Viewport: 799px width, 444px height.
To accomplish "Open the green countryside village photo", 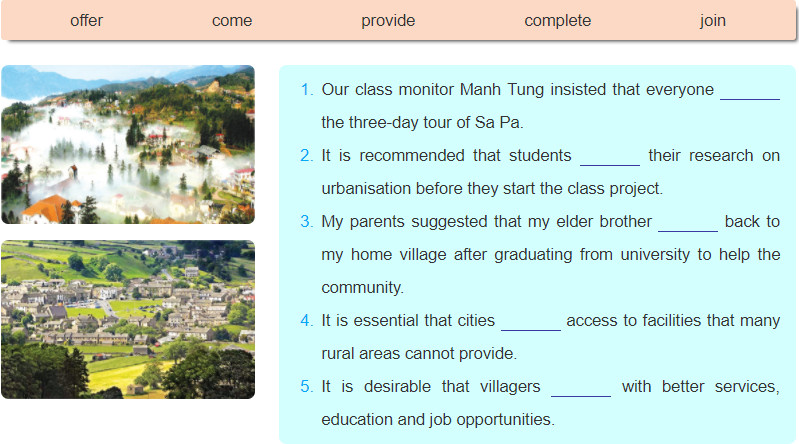I will coord(128,319).
